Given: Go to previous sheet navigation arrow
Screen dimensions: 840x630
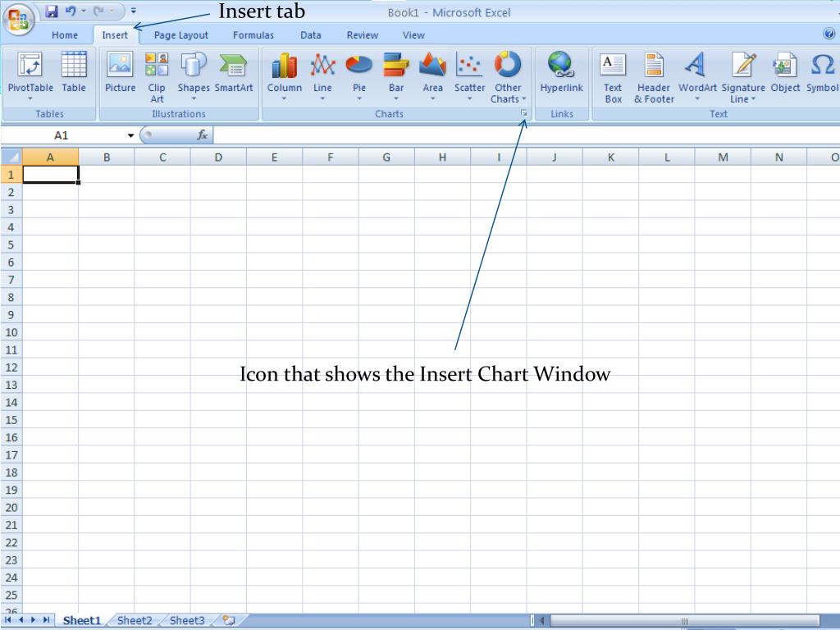Looking at the screenshot, I should point(21,620).
